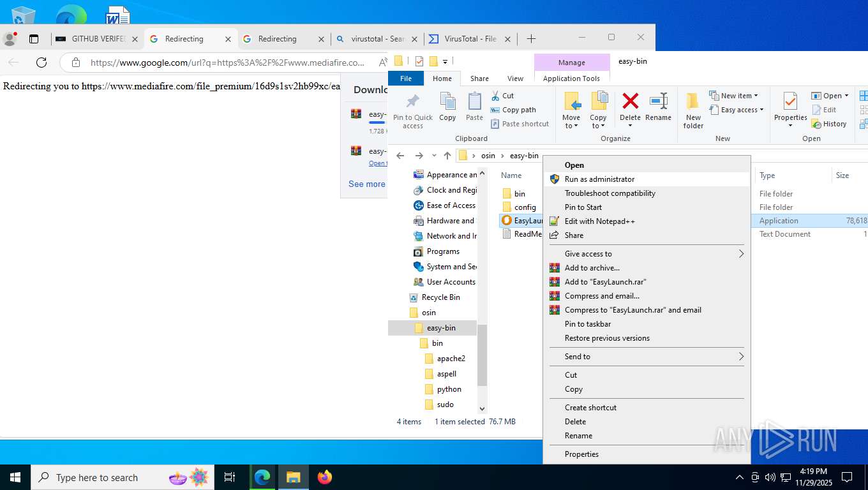
Task: Sort by the Size column header
Action: point(842,175)
